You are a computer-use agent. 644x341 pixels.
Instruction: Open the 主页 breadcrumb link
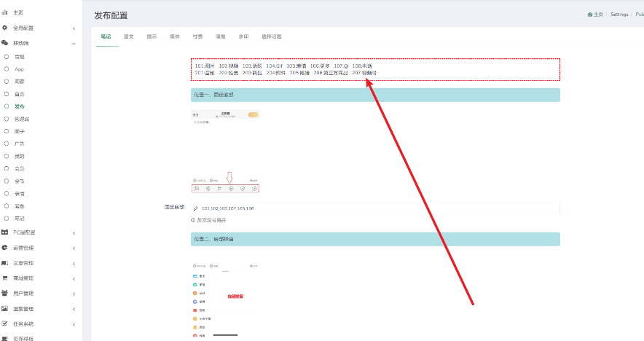(x=595, y=15)
